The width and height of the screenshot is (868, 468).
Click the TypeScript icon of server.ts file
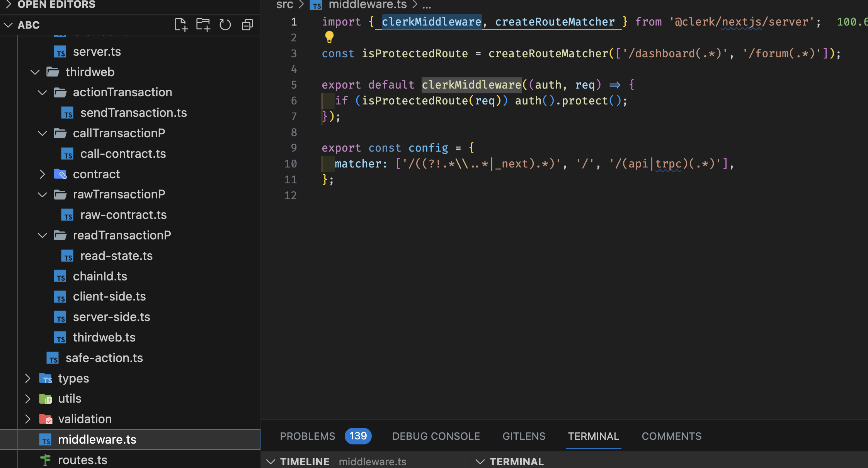click(x=60, y=52)
